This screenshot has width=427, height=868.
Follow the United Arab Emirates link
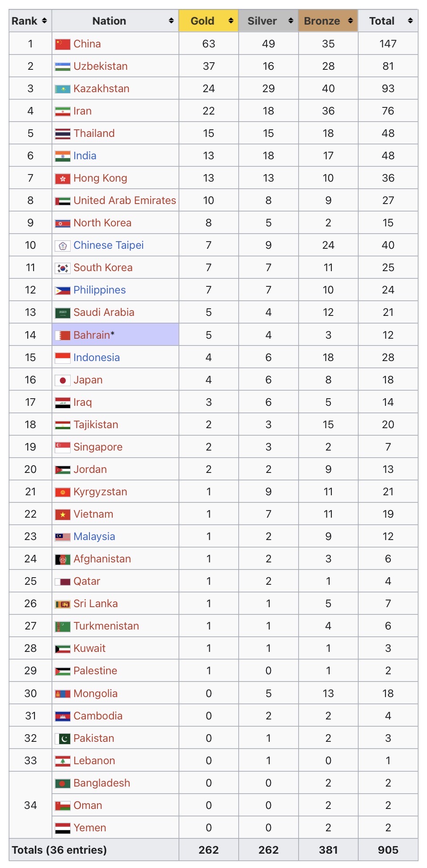125,200
